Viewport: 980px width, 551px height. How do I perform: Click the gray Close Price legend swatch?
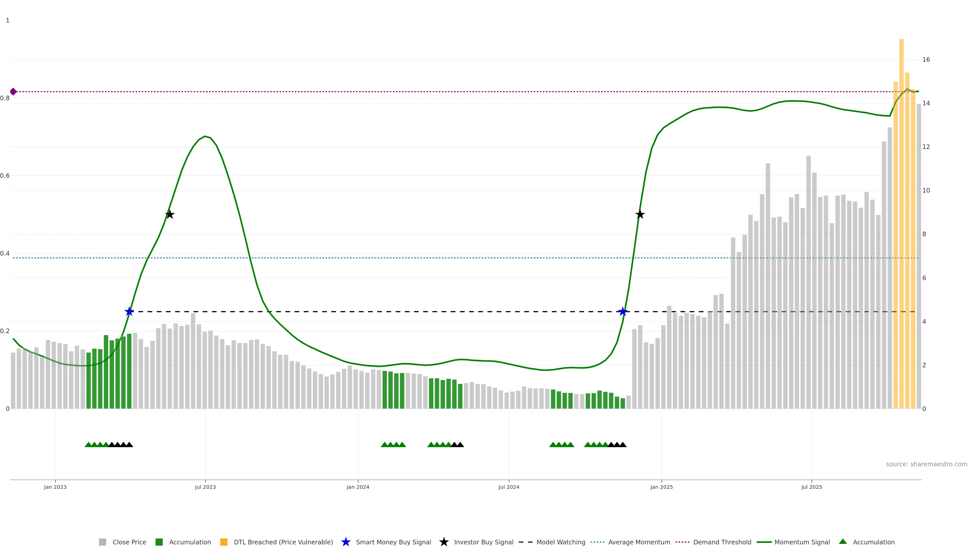pyautogui.click(x=102, y=542)
